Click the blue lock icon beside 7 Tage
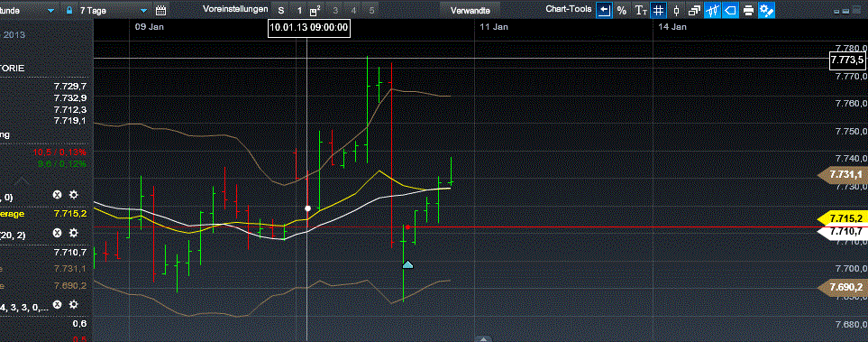868x342 pixels. click(x=69, y=11)
